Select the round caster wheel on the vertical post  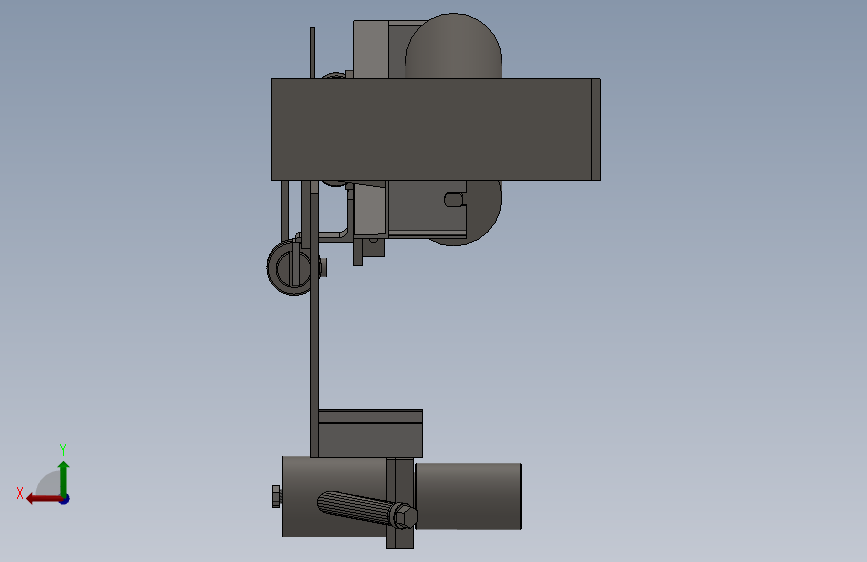pyautogui.click(x=290, y=267)
